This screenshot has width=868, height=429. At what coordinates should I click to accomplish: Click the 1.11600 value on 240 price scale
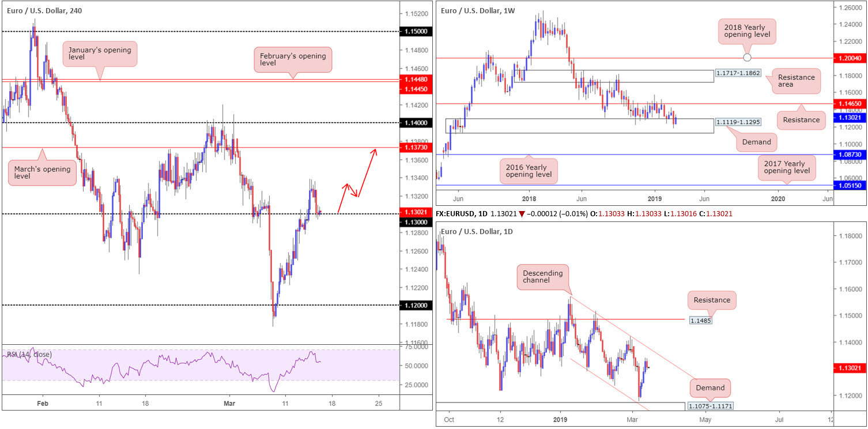416,343
